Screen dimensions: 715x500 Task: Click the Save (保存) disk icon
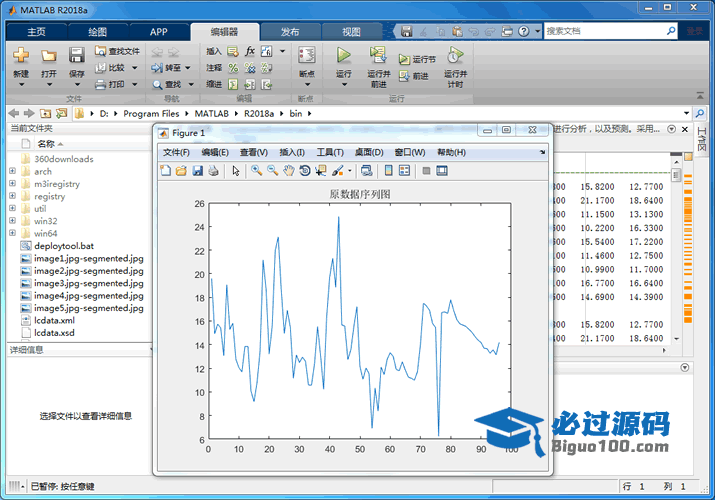coord(77,55)
